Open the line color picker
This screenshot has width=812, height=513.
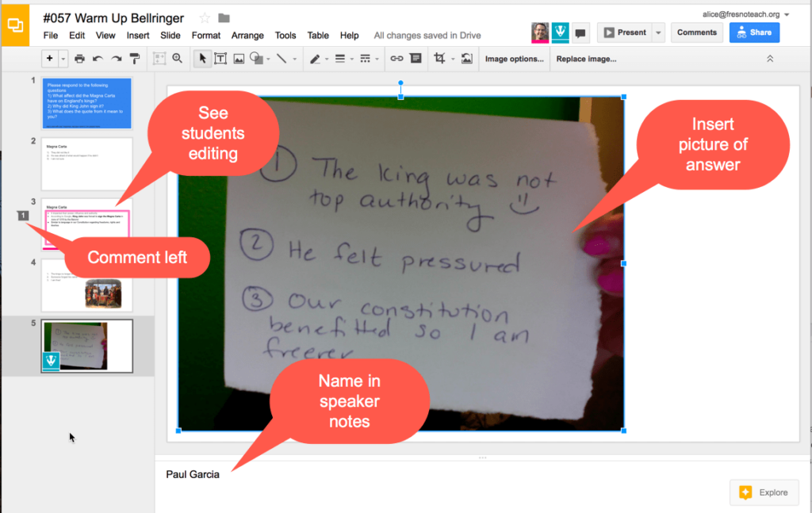point(317,58)
